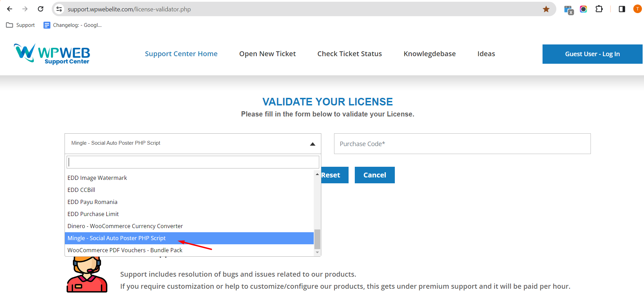Image resolution: width=644 pixels, height=297 pixels.
Task: Reload the page with refresh icon
Action: coord(40,9)
